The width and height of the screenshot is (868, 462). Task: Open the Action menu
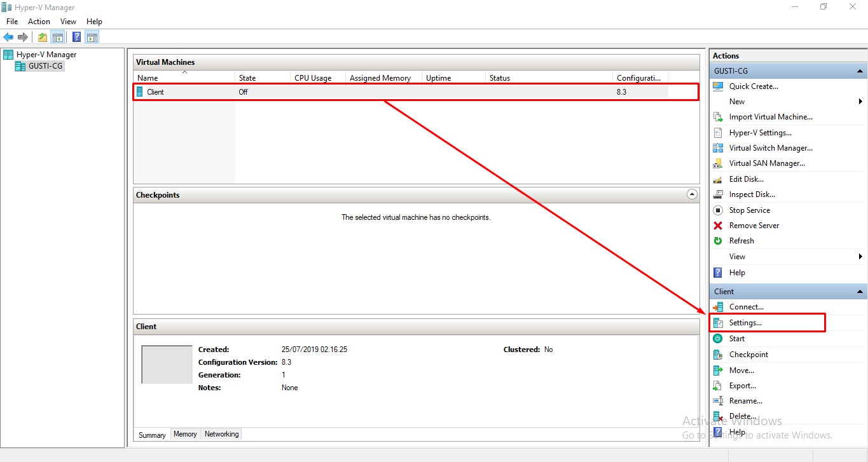pyautogui.click(x=39, y=22)
